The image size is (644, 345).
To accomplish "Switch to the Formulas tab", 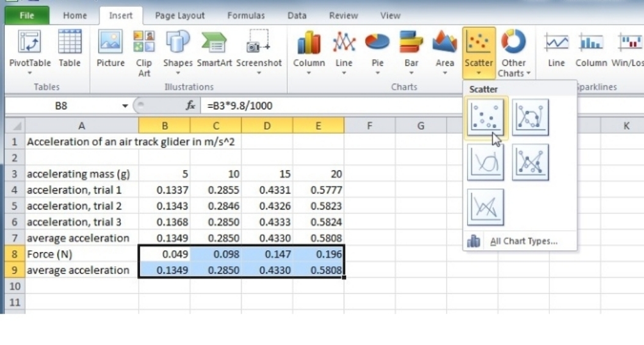I will [x=246, y=16].
